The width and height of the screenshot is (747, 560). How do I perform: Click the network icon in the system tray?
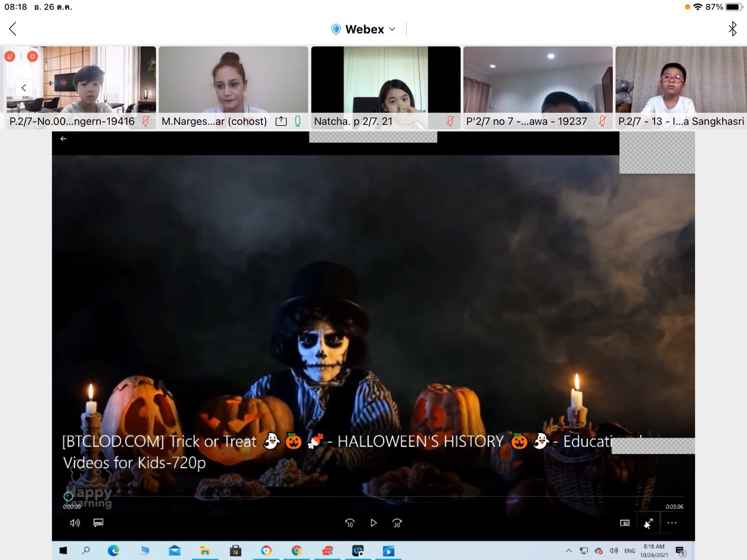pyautogui.click(x=584, y=551)
